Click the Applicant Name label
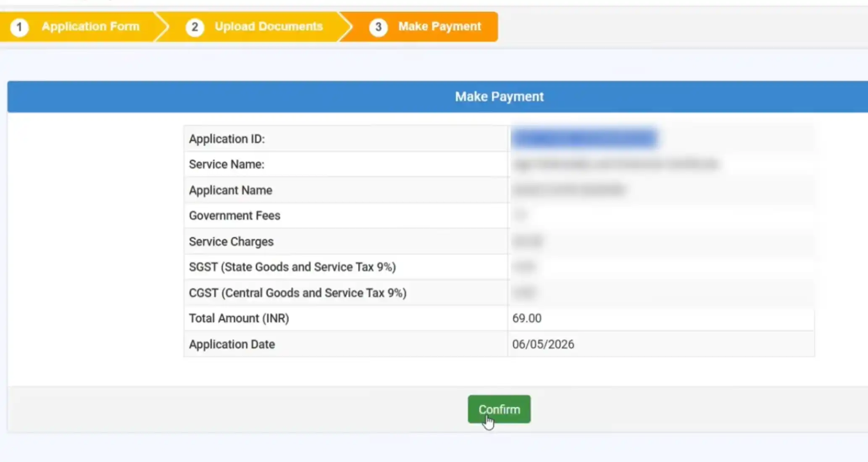868x462 pixels. [231, 190]
